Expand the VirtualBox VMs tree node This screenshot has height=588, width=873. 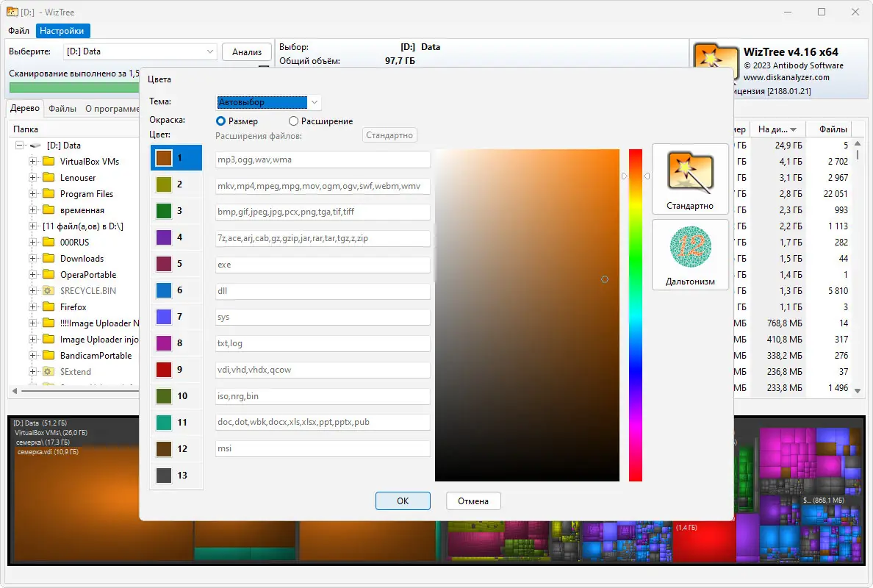point(33,162)
